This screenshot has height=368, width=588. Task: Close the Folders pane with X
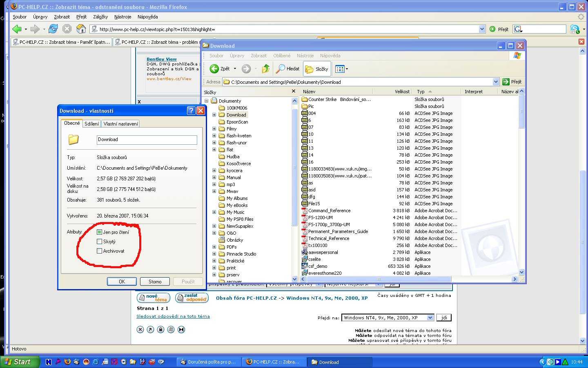point(293,92)
